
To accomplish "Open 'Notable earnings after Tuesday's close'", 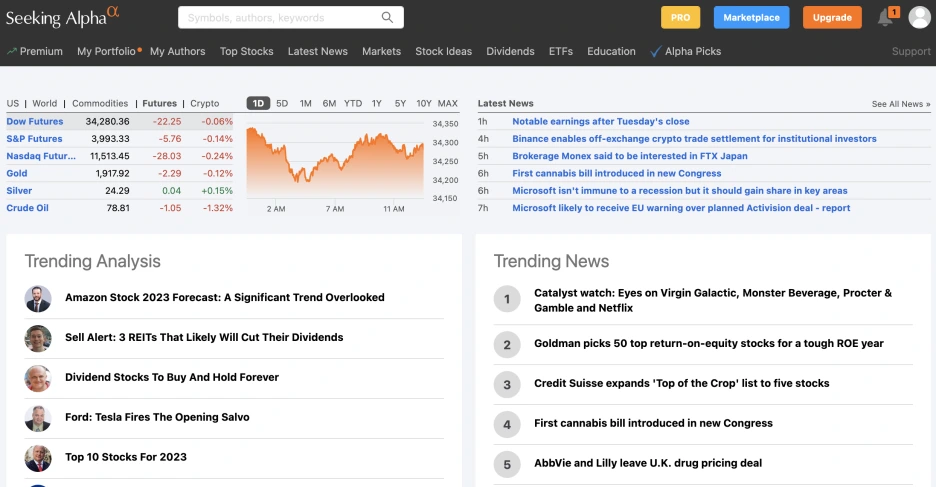I will pyautogui.click(x=601, y=121).
